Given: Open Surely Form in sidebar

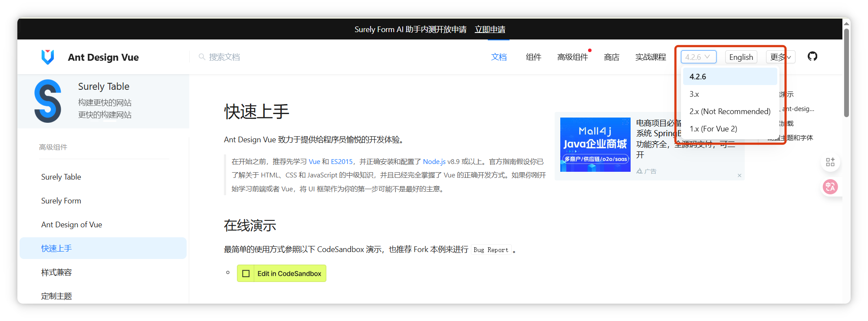Looking at the screenshot, I should [x=61, y=200].
